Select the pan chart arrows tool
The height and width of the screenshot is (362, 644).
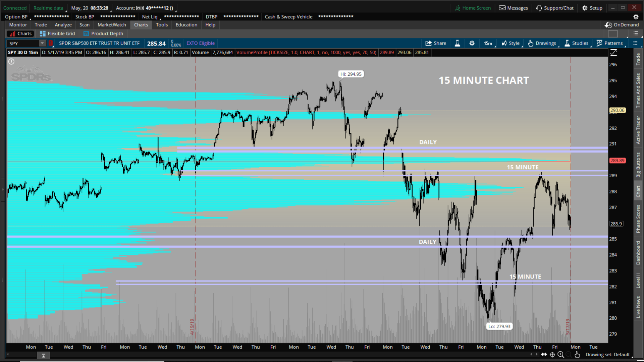click(544, 354)
